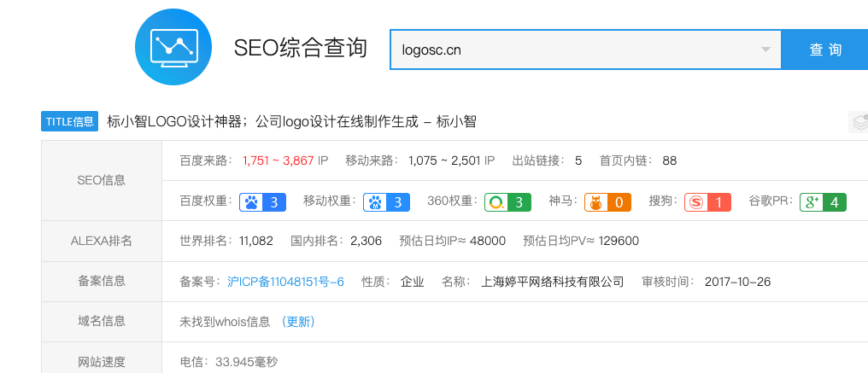Click the 360权重 green circle icon
Screen dimensions: 868x373
[x=496, y=202]
